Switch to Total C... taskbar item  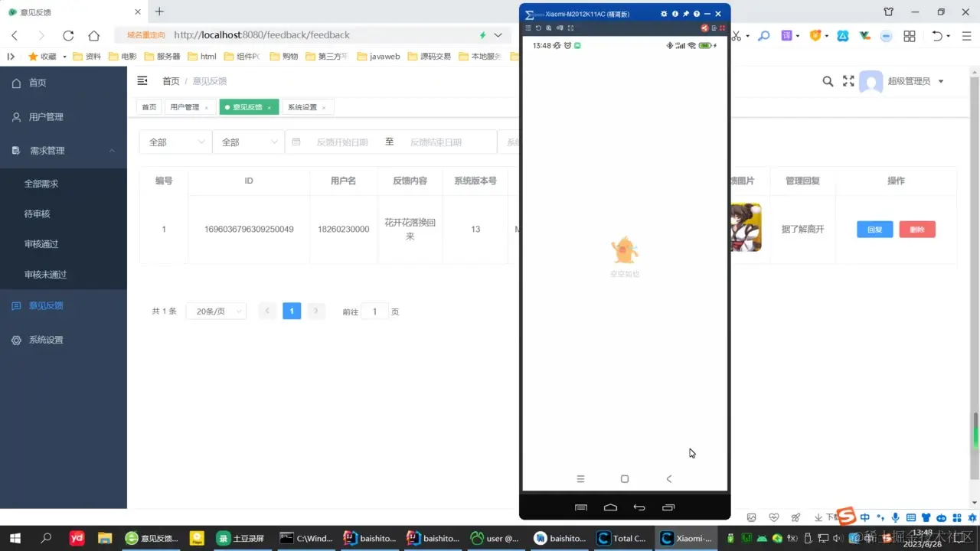point(623,538)
